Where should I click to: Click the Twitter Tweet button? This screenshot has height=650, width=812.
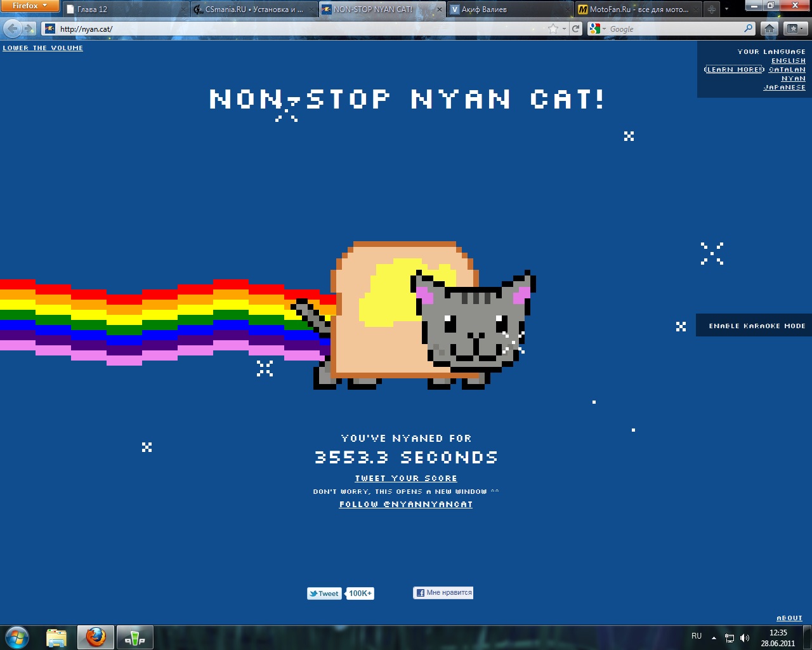coord(324,594)
